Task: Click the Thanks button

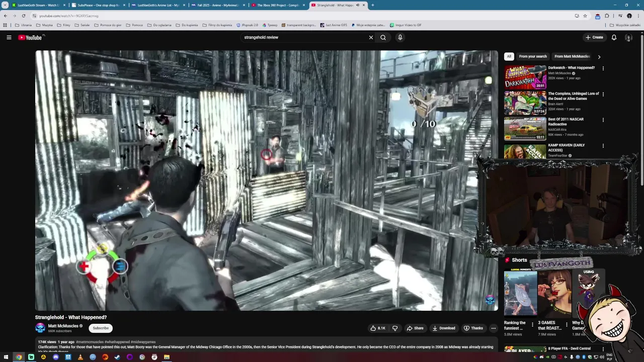Action: coord(473,328)
